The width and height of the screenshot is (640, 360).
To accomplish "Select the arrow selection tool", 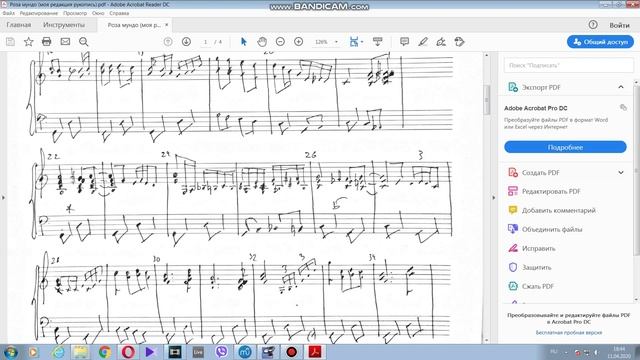I will (x=244, y=42).
